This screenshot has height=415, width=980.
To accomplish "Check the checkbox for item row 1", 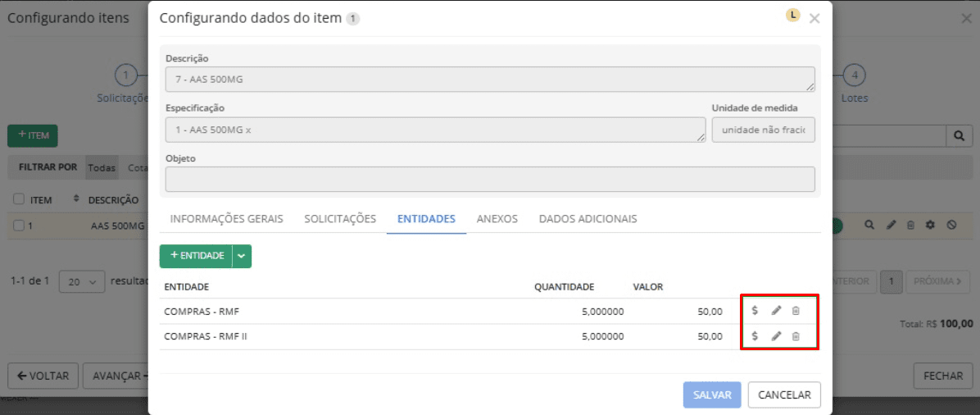I will click(18, 226).
